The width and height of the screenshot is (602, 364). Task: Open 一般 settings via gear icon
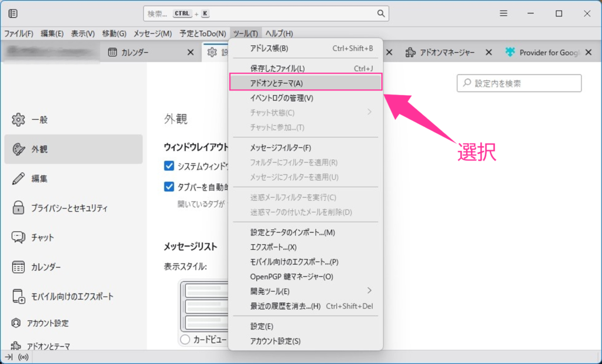click(x=19, y=120)
